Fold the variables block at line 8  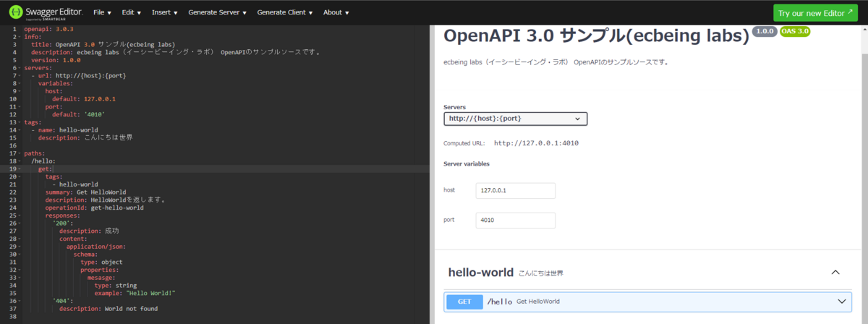[x=20, y=83]
